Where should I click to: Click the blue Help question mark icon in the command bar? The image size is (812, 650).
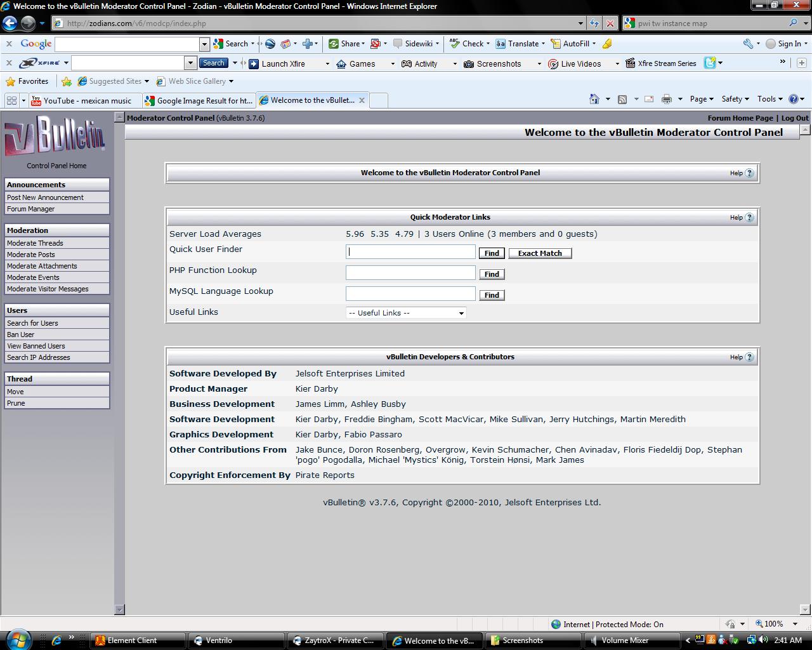click(793, 99)
